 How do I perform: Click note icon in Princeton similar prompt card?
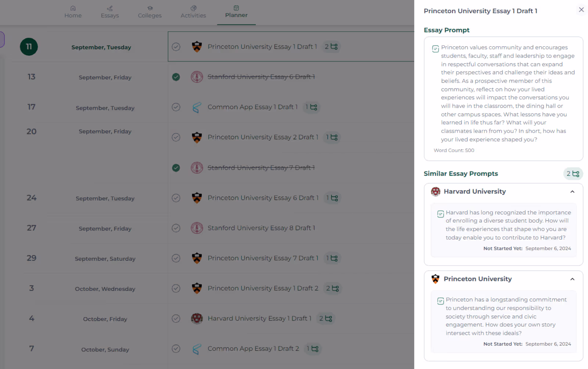click(440, 301)
